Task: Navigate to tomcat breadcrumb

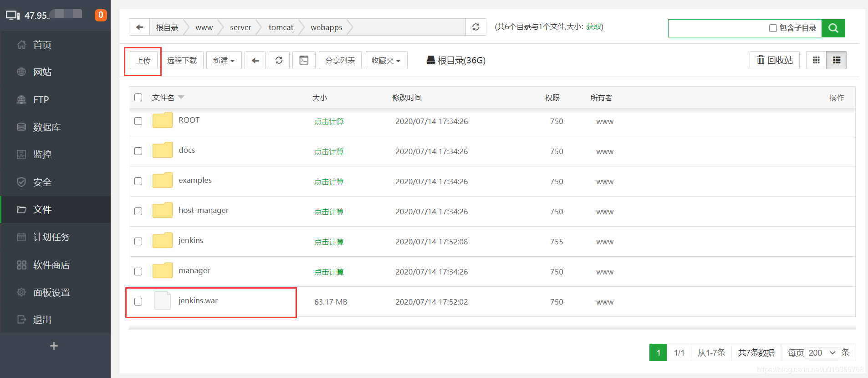Action: click(281, 27)
